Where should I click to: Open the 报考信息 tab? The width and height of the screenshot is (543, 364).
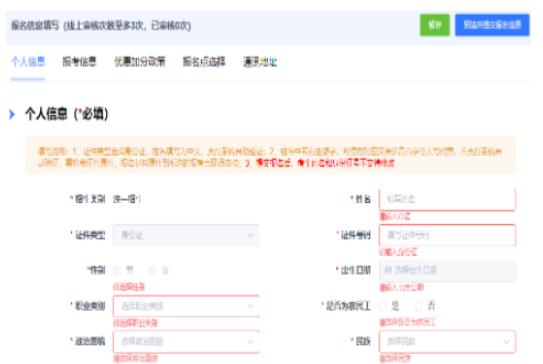tap(79, 62)
